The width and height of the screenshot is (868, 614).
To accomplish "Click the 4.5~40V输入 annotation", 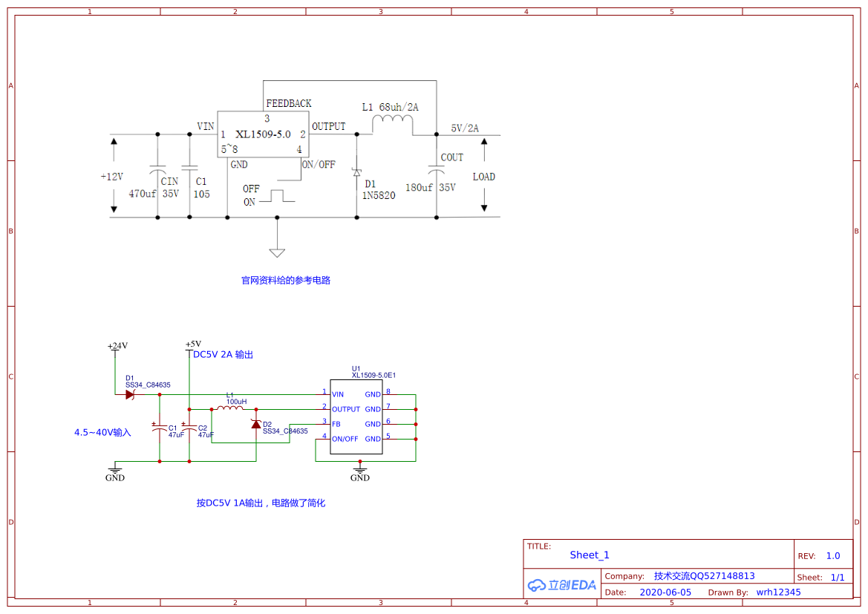I will pos(103,432).
